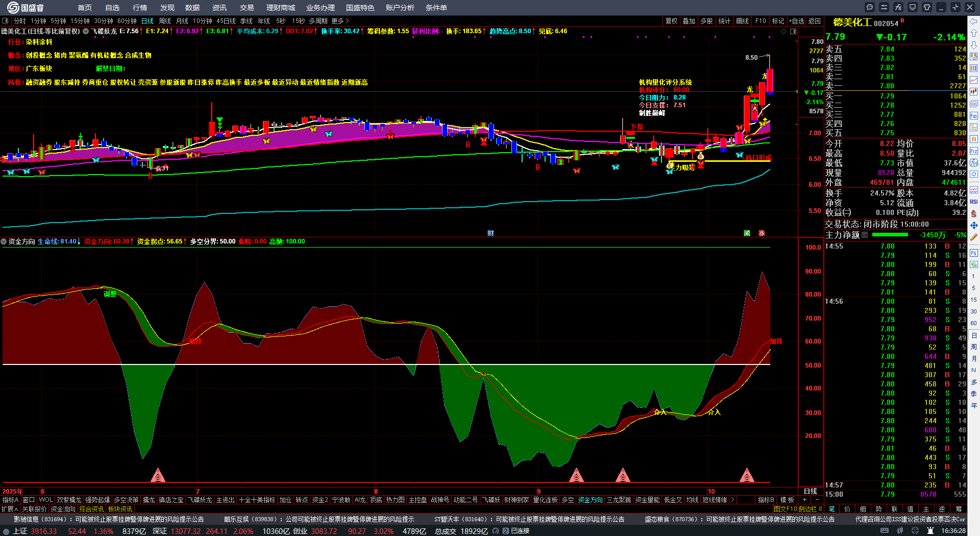Click the Guosheng logo at top left
Screen dimensions: 980x536
[x=26, y=7]
